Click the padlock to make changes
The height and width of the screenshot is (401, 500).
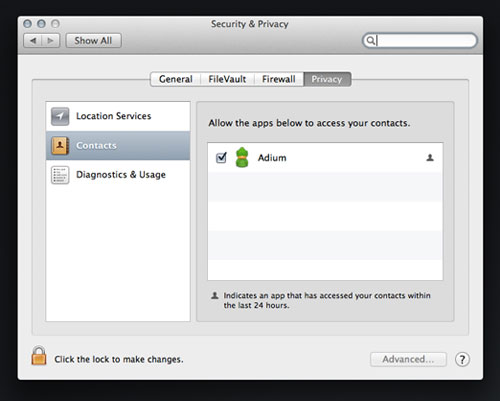coord(39,356)
